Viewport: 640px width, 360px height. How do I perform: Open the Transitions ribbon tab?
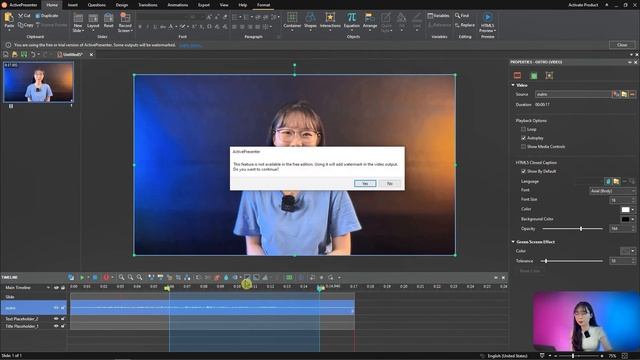148,5
